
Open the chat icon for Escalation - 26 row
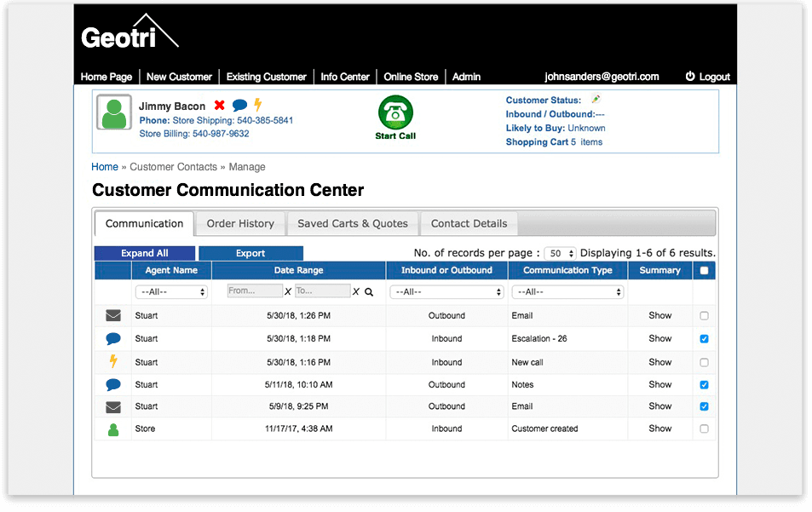[112, 338]
